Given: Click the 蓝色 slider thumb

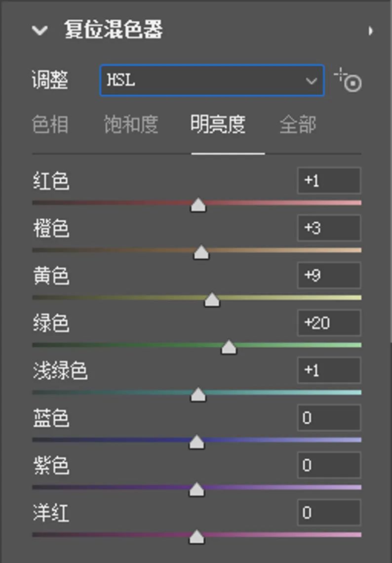Looking at the screenshot, I should point(196,442).
